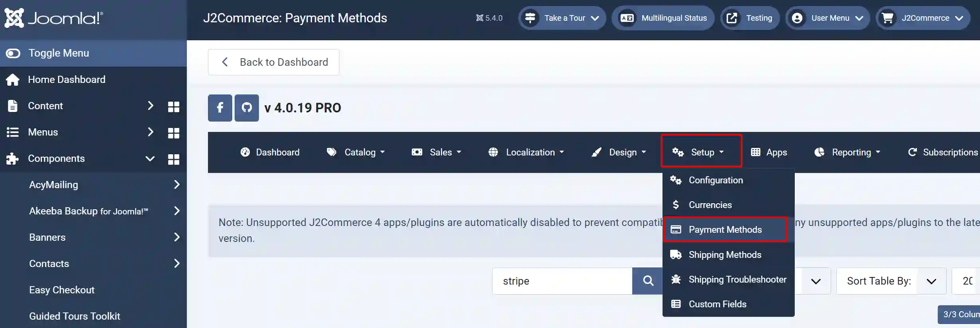The image size is (980, 328).
Task: Expand the Akeeba Backup submenu
Action: [x=177, y=211]
